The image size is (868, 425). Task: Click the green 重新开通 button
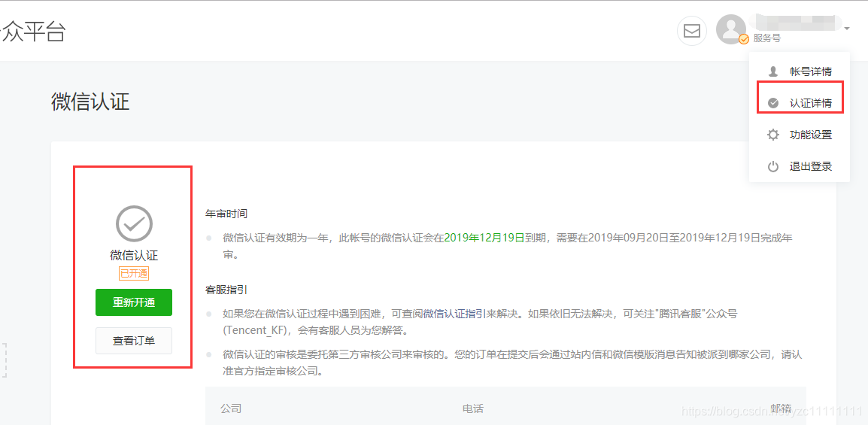134,302
